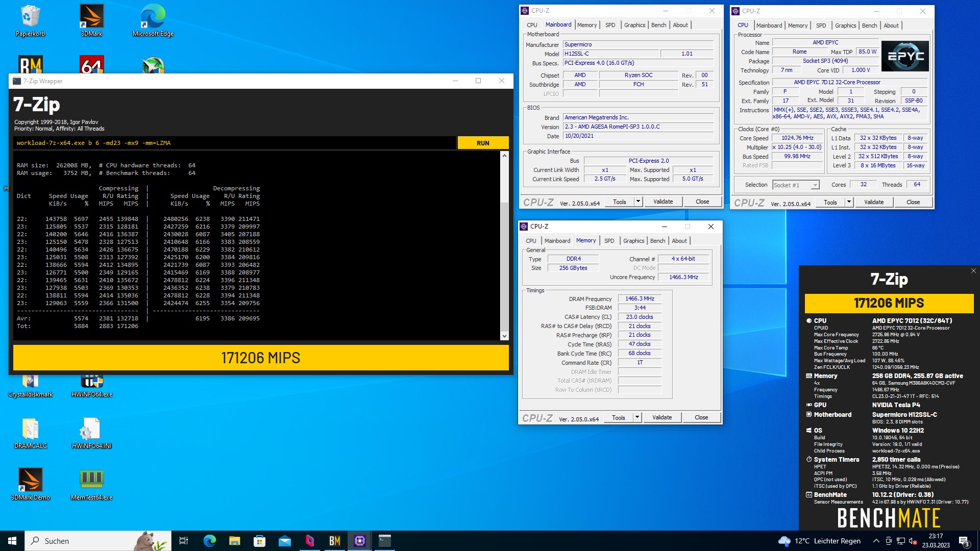The width and height of the screenshot is (980, 551).
Task: Click Tools in Mainboard CPU-Z window
Action: pos(619,202)
